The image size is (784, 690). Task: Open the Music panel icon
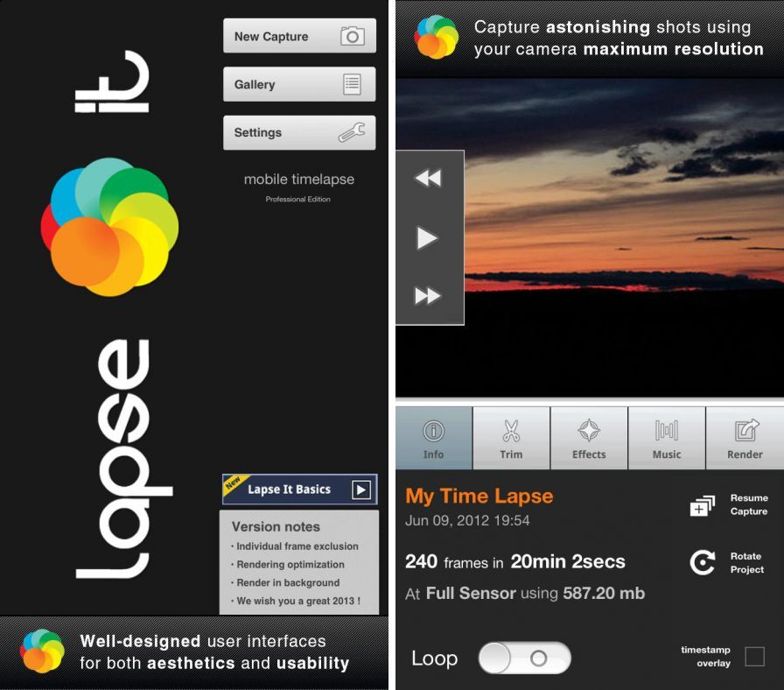(x=667, y=437)
